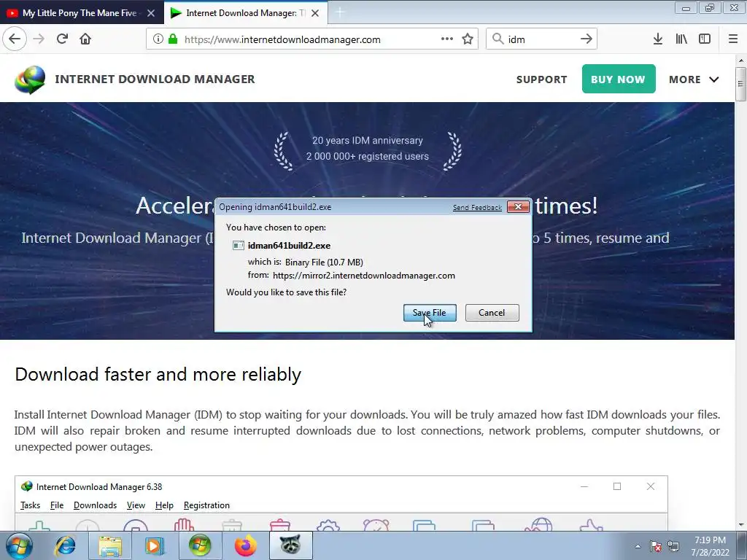The image size is (747, 560).
Task: Click the page vertical scrollbar thumb
Action: [740, 84]
